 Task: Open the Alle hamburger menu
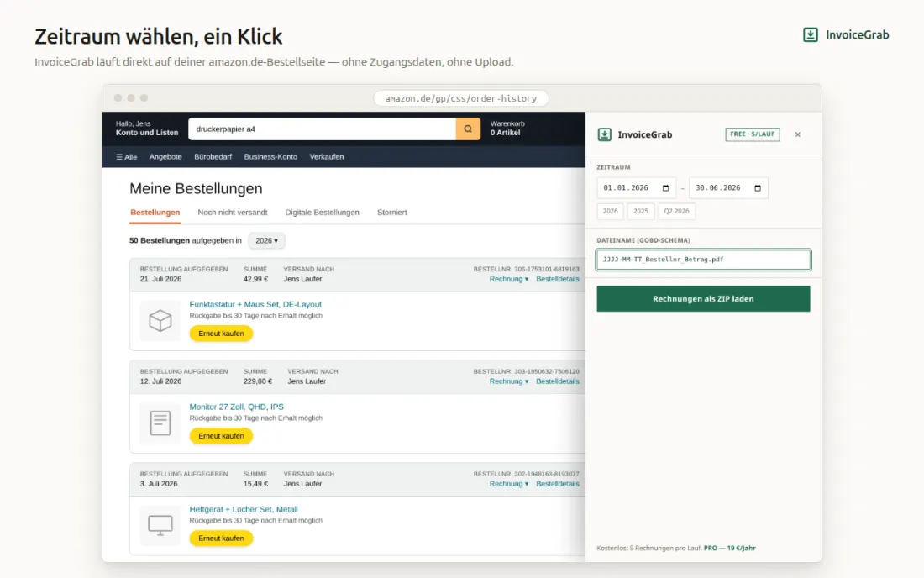click(126, 157)
